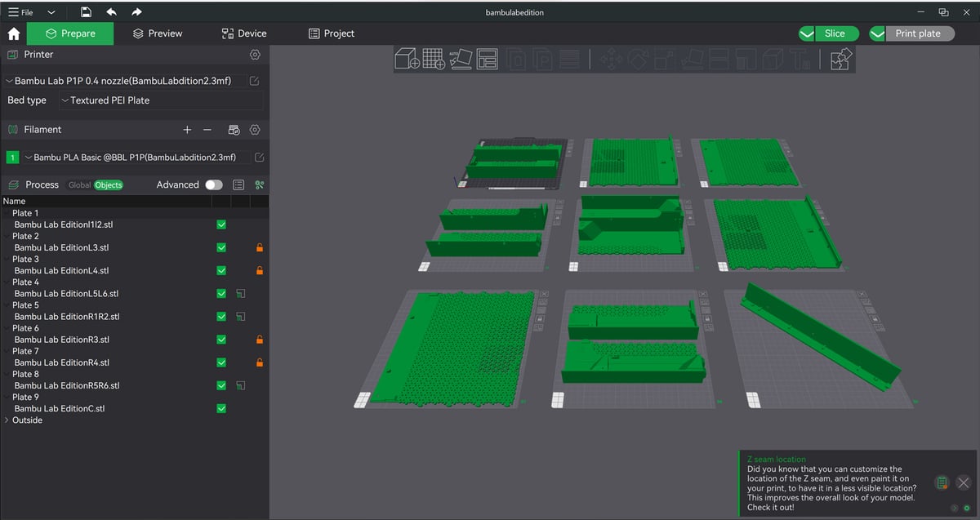Open the Slice button dropdown arrow
Image resolution: width=980 pixels, height=520 pixels.
[807, 33]
